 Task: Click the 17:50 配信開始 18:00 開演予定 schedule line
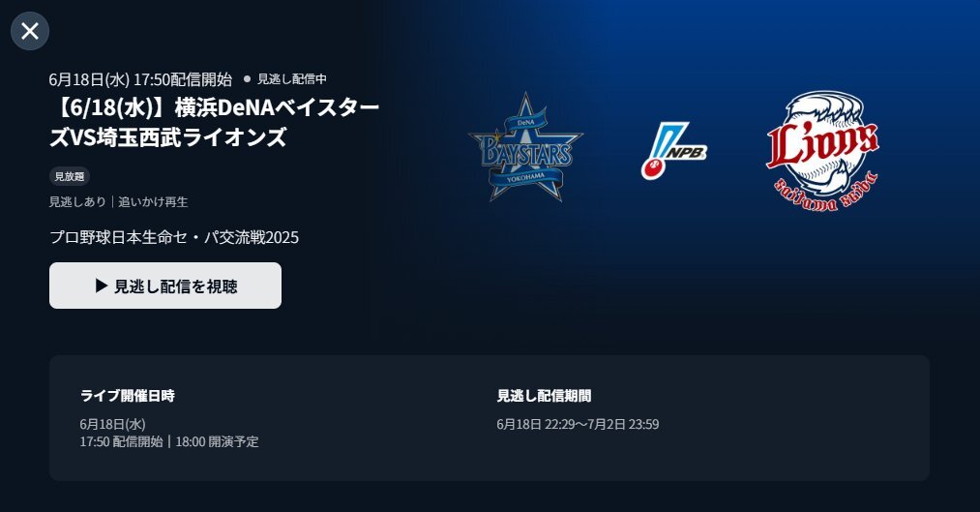pyautogui.click(x=168, y=441)
